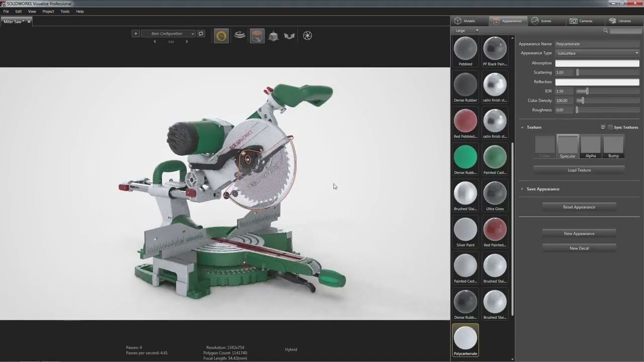Screen dimensions: 644x362
Task: Select the Red Pebbled appearance
Action: coord(465,124)
